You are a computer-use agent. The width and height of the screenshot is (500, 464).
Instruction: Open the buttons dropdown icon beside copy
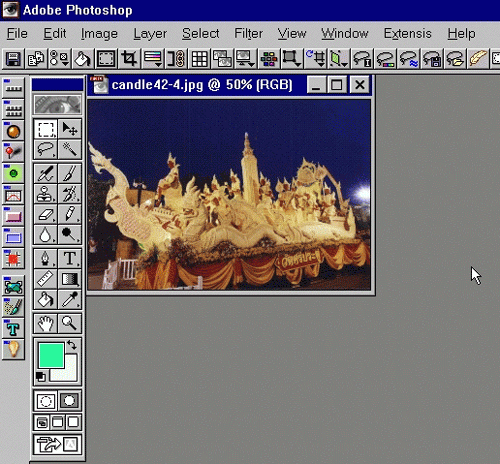59,59
